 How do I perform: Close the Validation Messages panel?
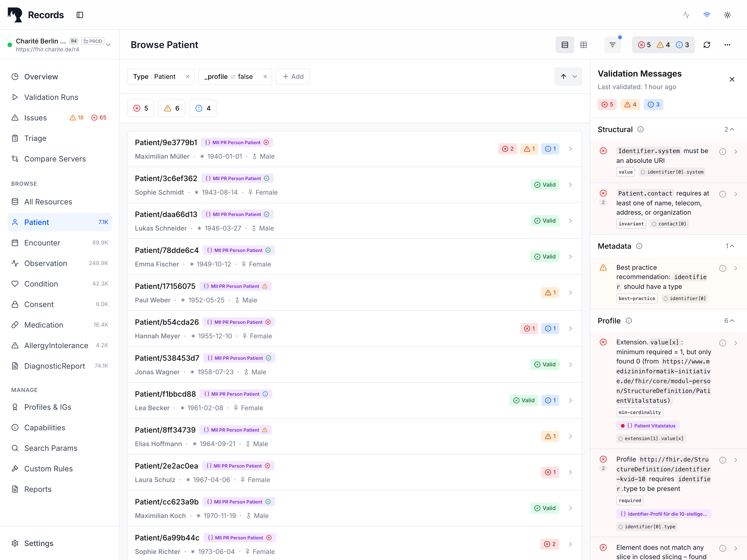click(732, 79)
